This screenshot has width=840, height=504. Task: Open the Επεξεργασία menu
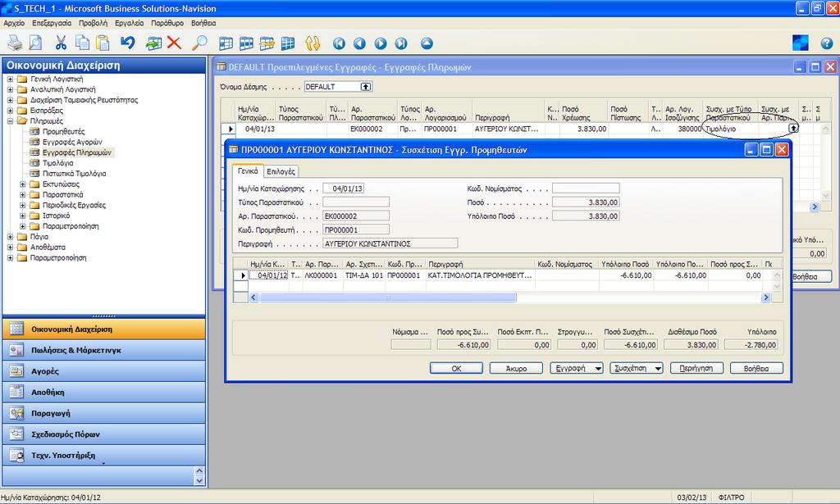pyautogui.click(x=52, y=23)
